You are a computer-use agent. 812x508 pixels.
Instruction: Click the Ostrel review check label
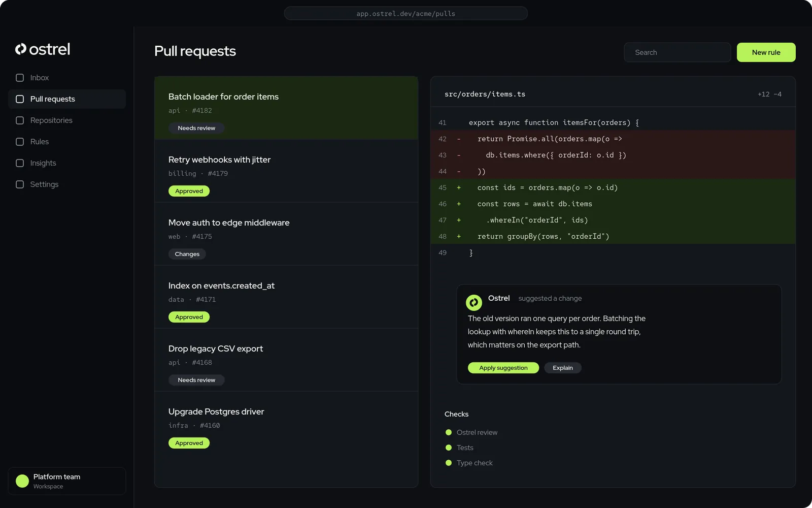point(477,432)
